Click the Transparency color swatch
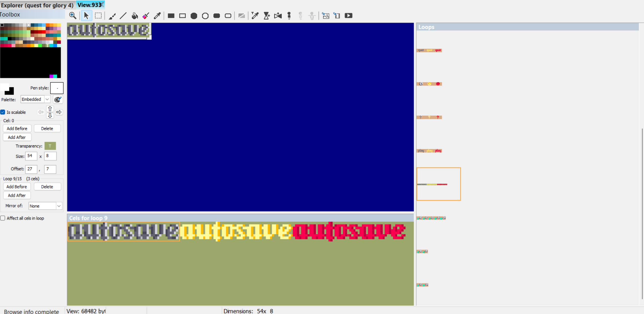 (x=50, y=146)
